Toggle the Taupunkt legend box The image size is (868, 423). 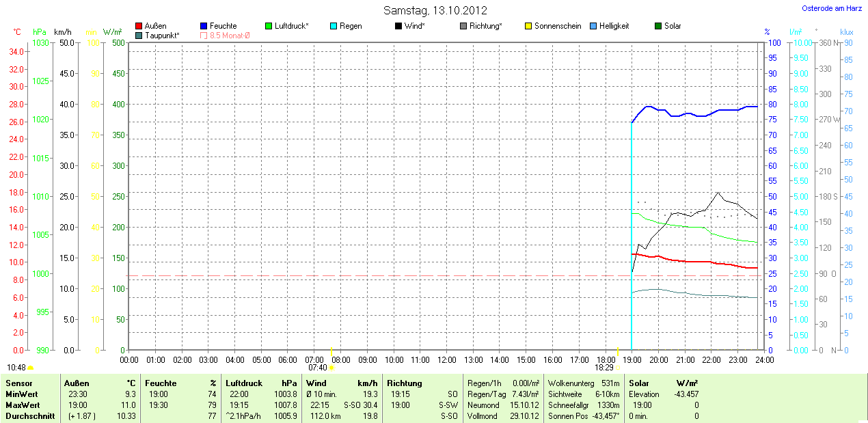(139, 35)
